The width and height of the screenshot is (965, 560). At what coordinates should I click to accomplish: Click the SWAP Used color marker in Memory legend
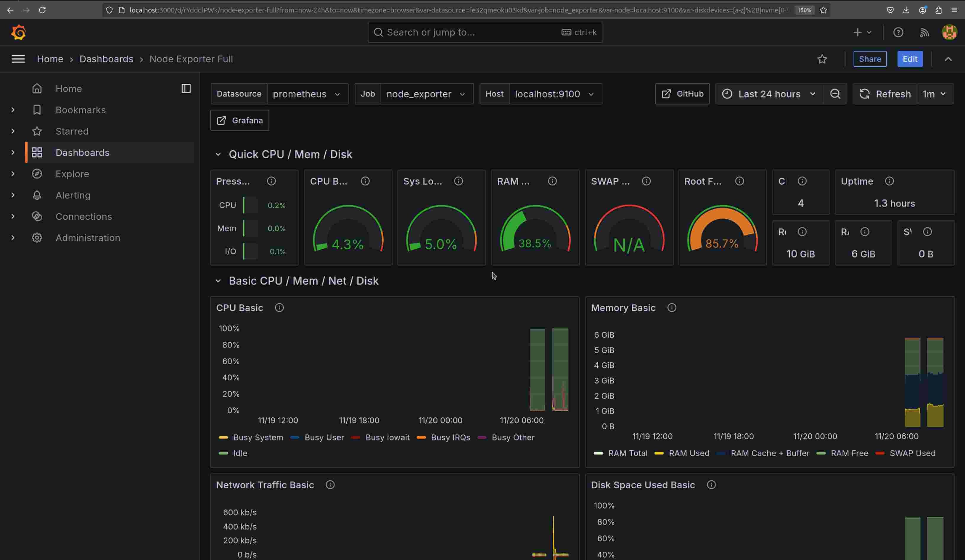click(x=880, y=453)
